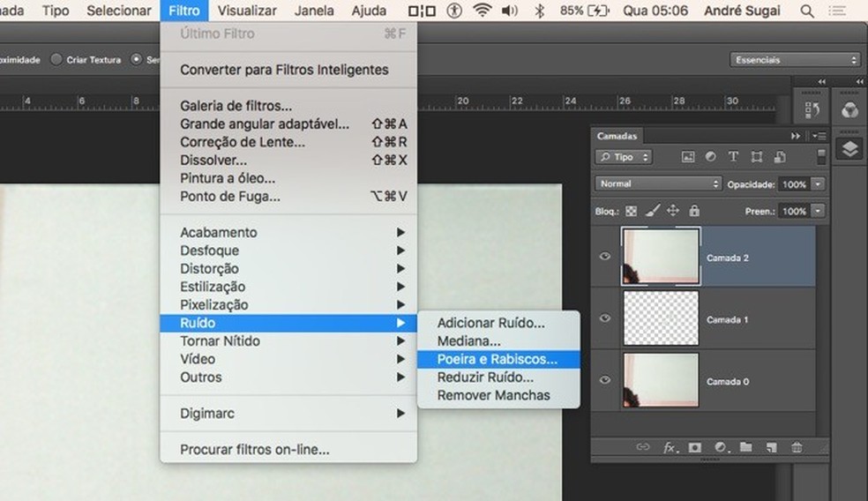The width and height of the screenshot is (868, 501).
Task: Lock transparent pixels icon
Action: point(631,211)
